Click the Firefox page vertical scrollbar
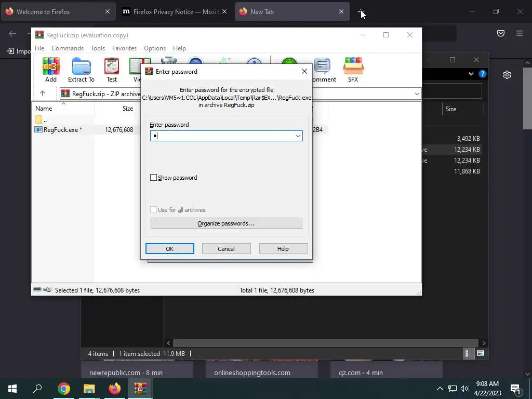532x399 pixels. (527, 98)
